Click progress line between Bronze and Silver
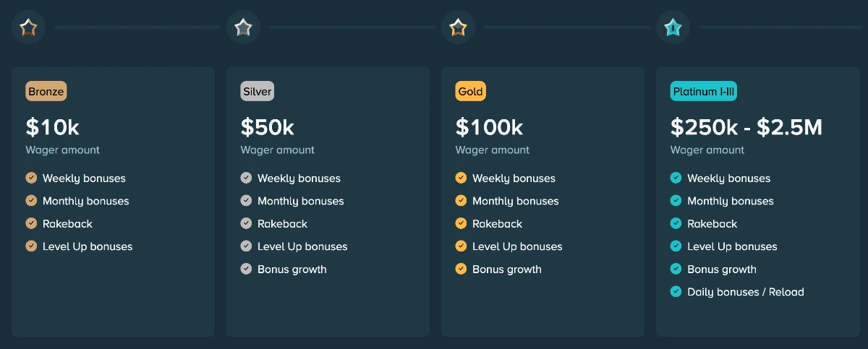This screenshot has height=349, width=868. [137, 27]
